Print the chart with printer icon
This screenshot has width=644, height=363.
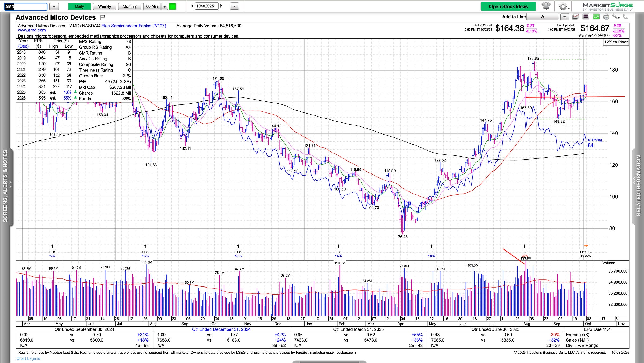pyautogui.click(x=606, y=17)
